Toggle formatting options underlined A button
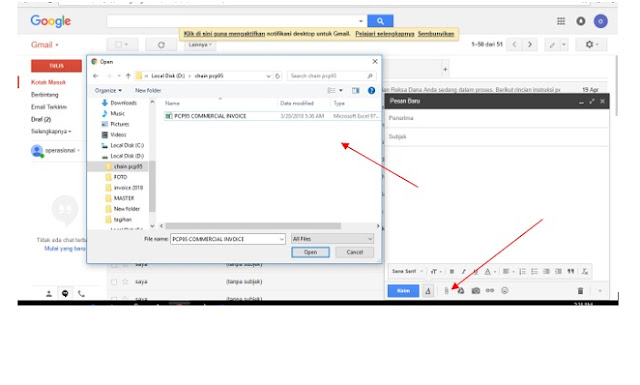Viewport: 640px width, 385px height. [x=428, y=291]
